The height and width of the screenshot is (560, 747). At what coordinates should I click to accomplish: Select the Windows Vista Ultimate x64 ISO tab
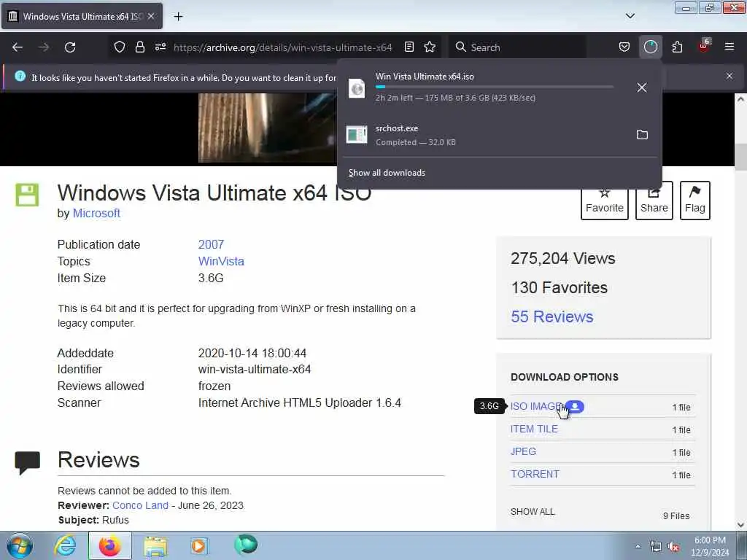82,16
